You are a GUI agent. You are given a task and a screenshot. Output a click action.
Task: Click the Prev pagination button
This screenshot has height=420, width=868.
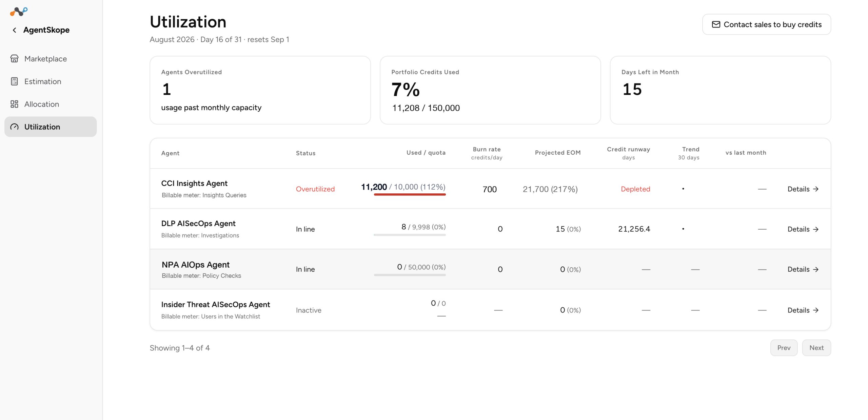784,348
